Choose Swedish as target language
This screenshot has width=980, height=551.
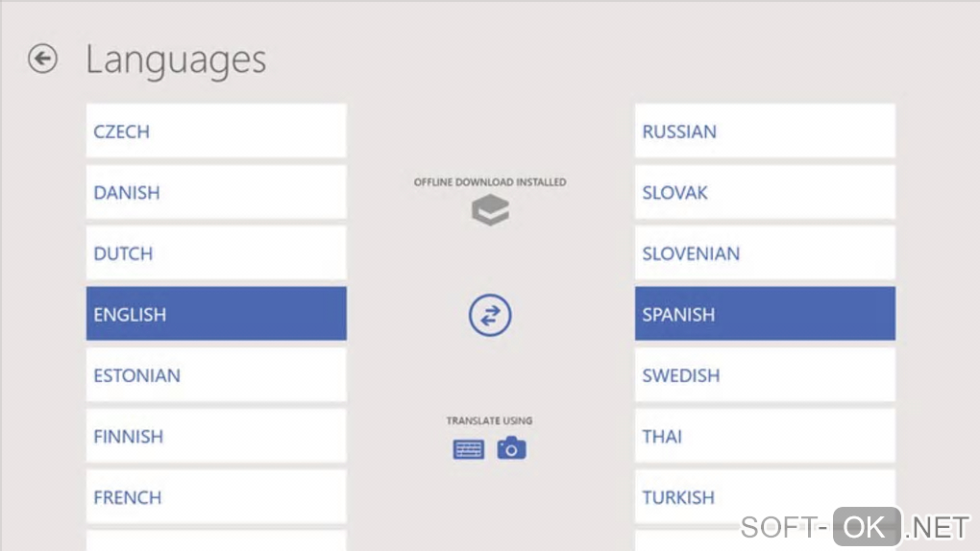(765, 375)
